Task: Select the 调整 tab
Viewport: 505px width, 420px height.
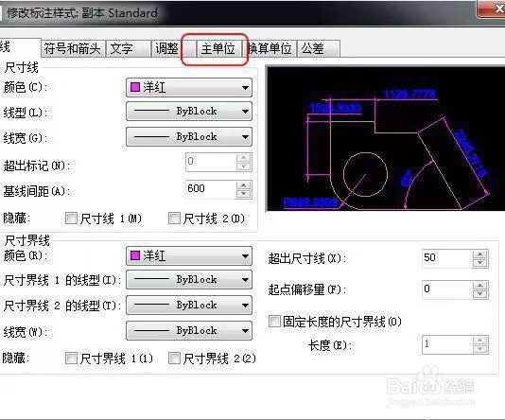Action: pos(174,48)
